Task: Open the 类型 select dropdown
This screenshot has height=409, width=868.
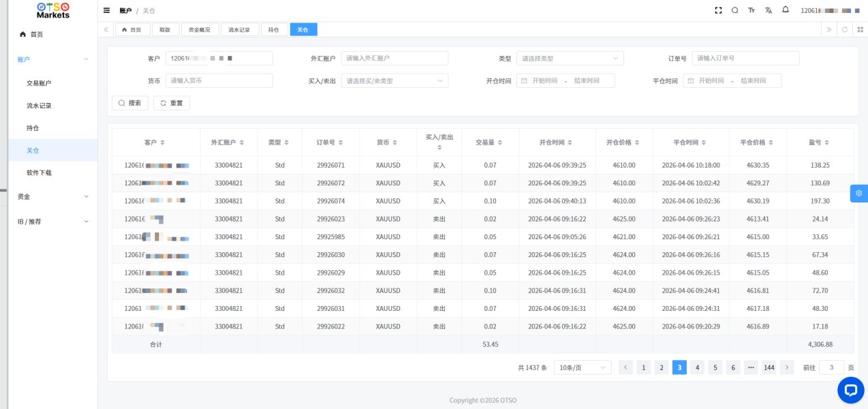Action: pos(570,59)
